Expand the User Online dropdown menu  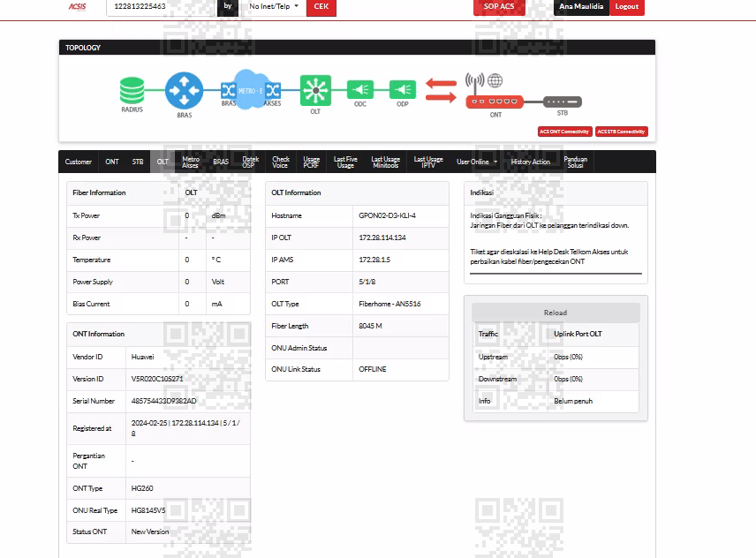coord(477,162)
